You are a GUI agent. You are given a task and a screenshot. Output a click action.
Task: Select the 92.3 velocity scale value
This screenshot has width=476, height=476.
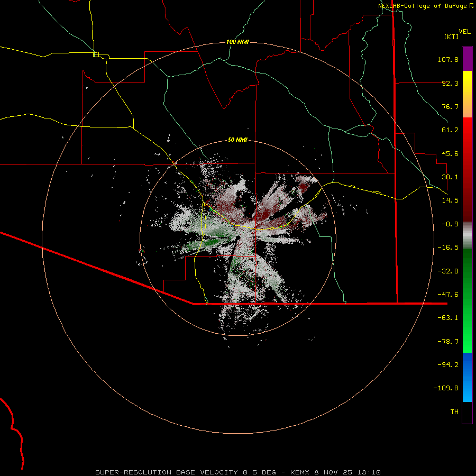pos(450,83)
